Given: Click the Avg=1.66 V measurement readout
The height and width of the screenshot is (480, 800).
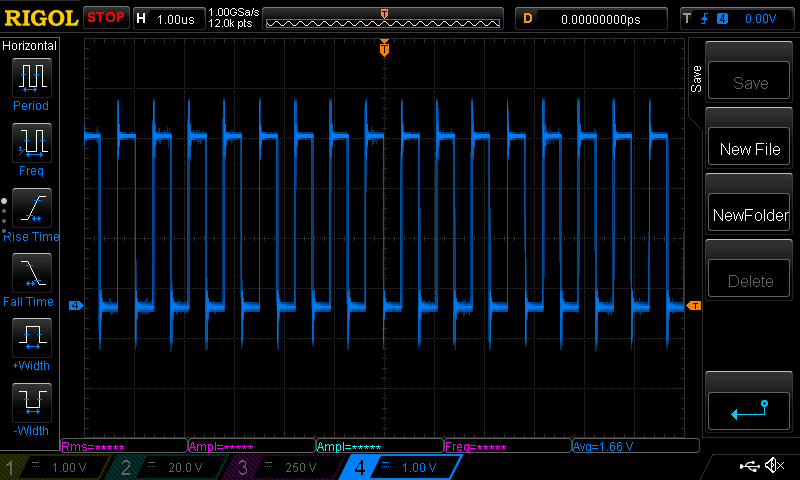Looking at the screenshot, I should click(x=636, y=446).
